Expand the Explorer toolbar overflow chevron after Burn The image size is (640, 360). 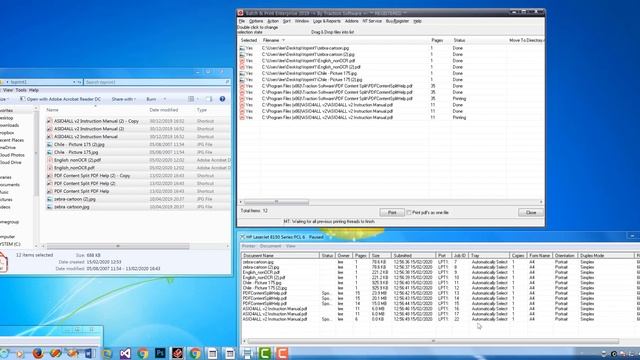pos(165,99)
